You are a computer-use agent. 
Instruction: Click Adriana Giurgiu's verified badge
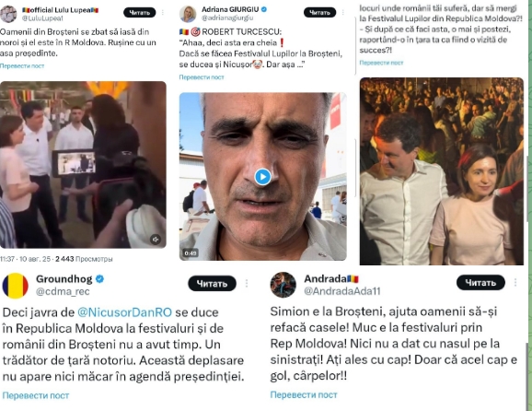pyautogui.click(x=264, y=9)
